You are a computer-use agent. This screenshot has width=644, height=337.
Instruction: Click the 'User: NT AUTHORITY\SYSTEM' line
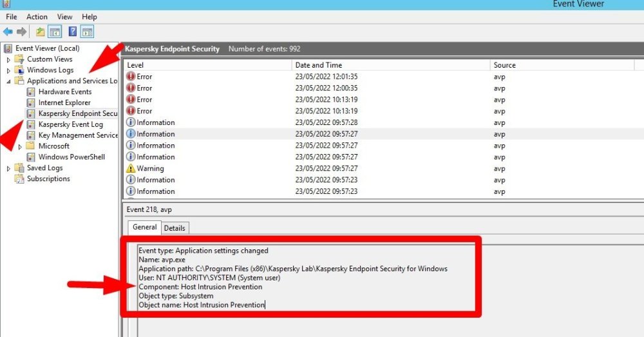(209, 278)
